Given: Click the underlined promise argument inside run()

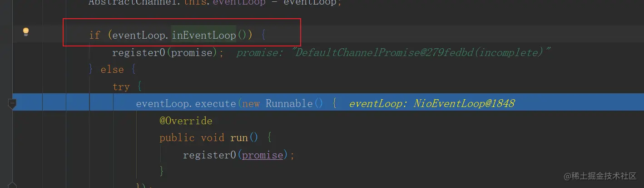Looking at the screenshot, I should (263, 155).
